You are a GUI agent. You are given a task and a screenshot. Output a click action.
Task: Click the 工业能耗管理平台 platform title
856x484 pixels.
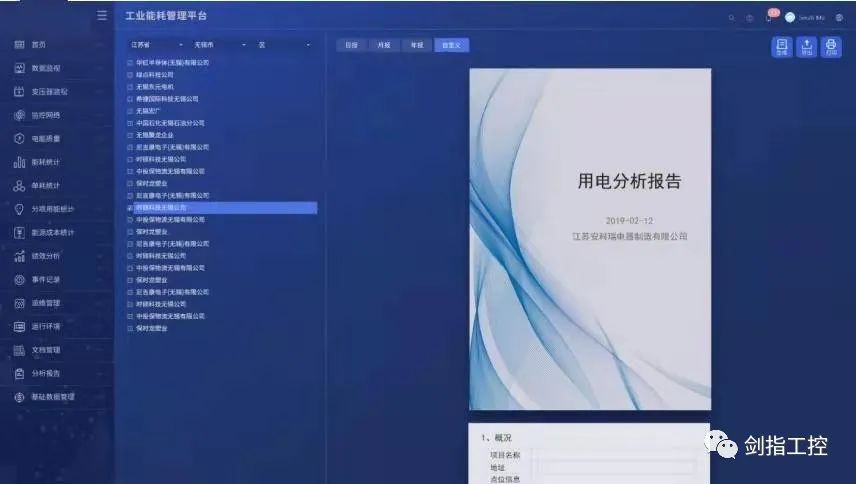(x=166, y=16)
